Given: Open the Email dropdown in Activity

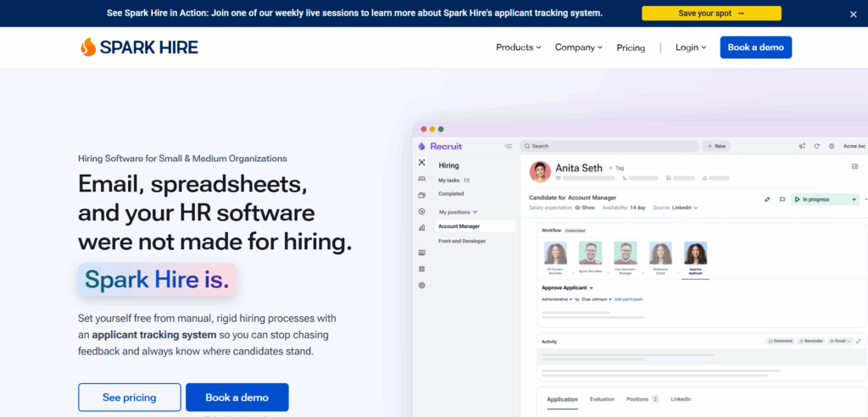Looking at the screenshot, I should click(840, 341).
